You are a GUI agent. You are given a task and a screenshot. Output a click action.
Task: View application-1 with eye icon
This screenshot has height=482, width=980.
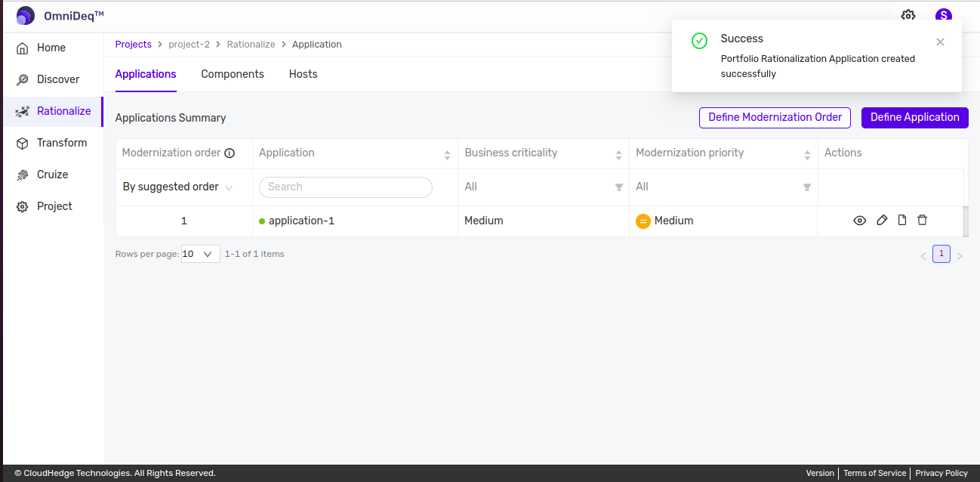[859, 221]
